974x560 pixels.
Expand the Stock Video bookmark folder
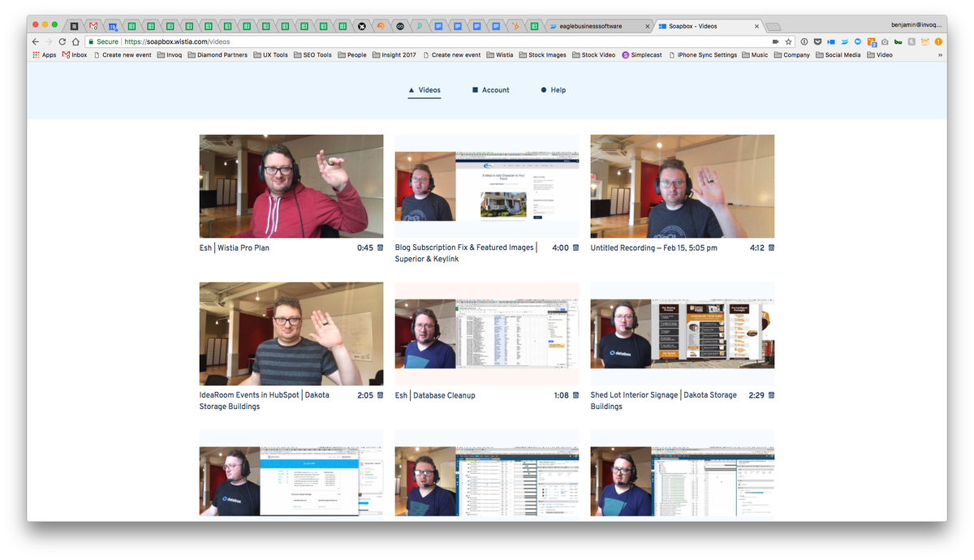[593, 55]
